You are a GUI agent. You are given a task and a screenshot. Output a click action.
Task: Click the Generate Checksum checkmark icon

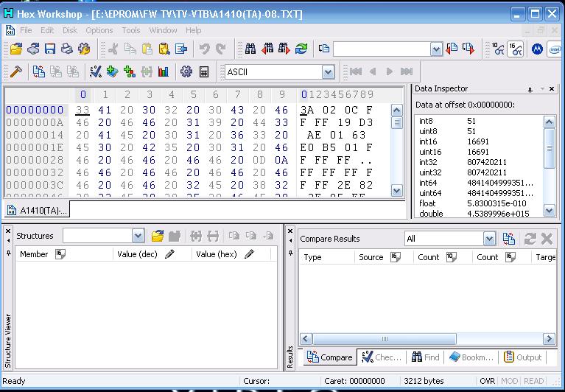coord(96,71)
